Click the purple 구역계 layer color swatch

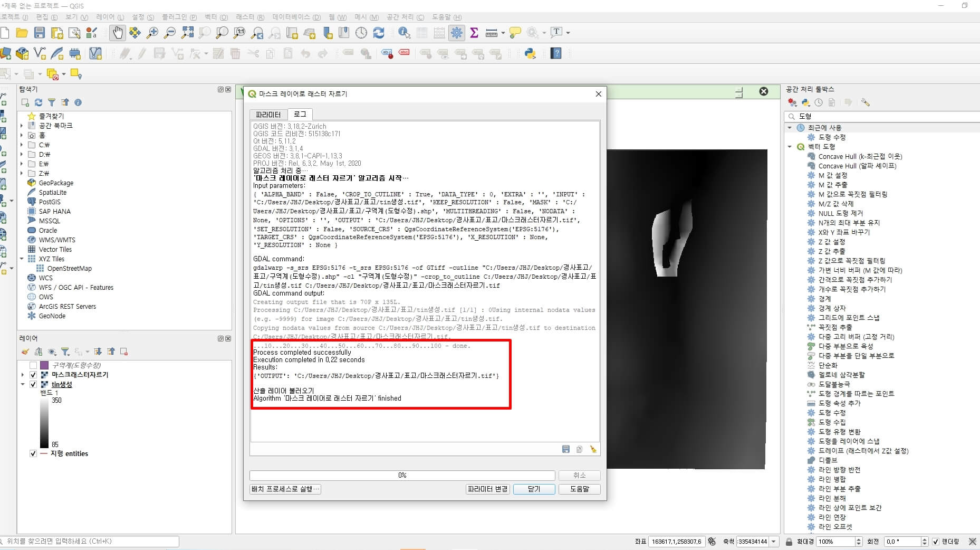click(x=44, y=365)
